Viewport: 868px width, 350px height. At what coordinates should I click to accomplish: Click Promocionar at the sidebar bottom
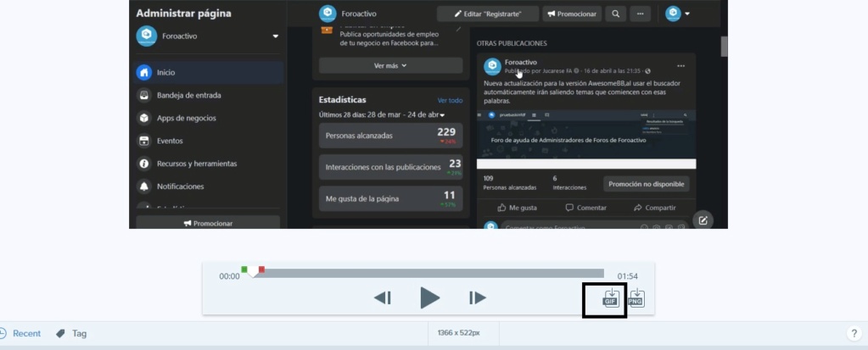[x=208, y=223]
